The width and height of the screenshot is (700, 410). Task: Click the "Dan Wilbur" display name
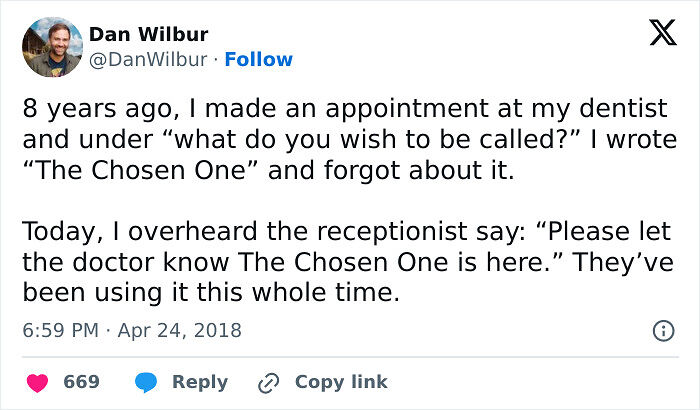pos(149,35)
